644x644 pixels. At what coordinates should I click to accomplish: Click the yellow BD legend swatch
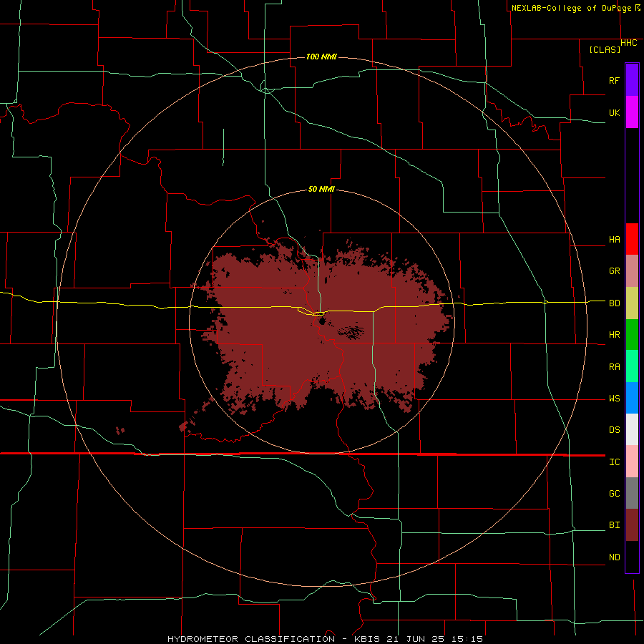[x=632, y=303]
